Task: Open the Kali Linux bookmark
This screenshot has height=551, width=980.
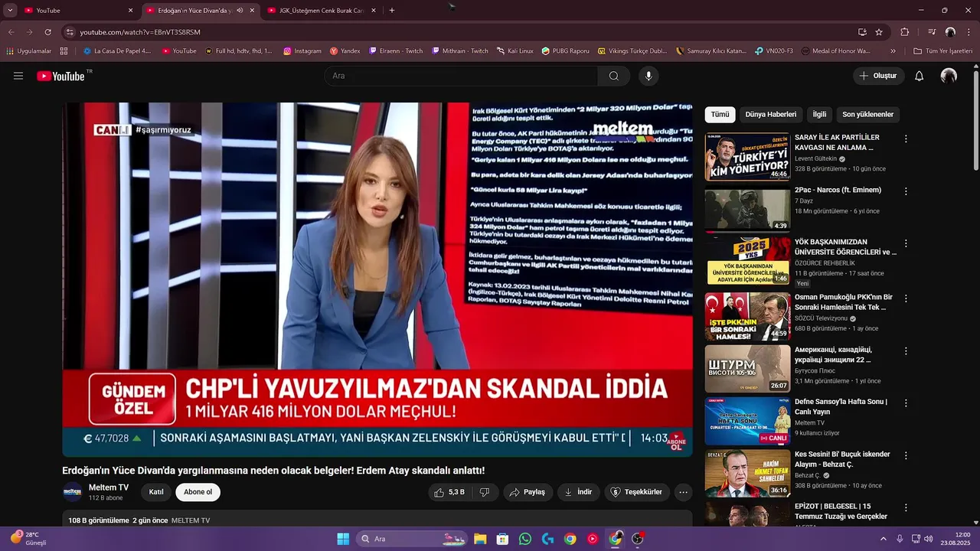Action: click(514, 51)
